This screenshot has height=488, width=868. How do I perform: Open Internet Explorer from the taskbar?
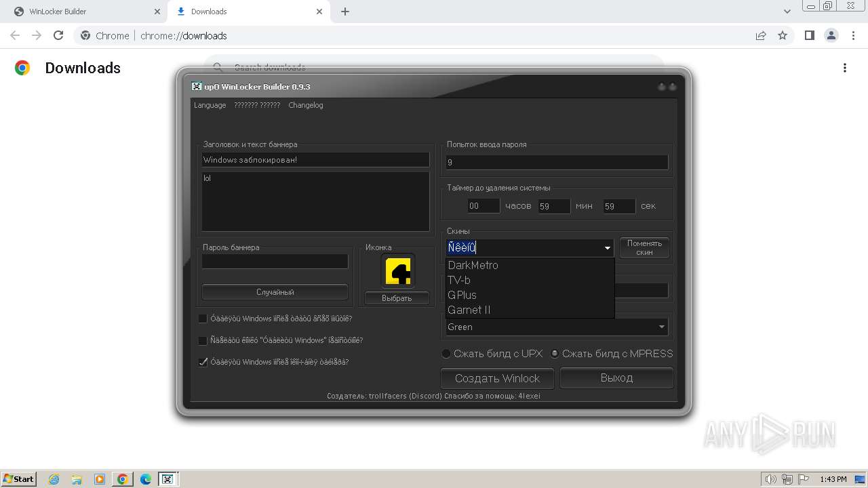pyautogui.click(x=54, y=479)
